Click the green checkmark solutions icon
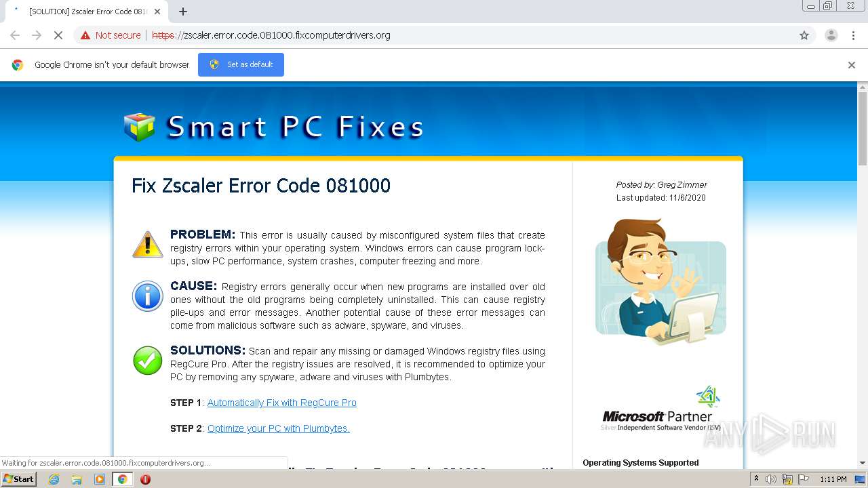868x488 pixels. (x=148, y=361)
